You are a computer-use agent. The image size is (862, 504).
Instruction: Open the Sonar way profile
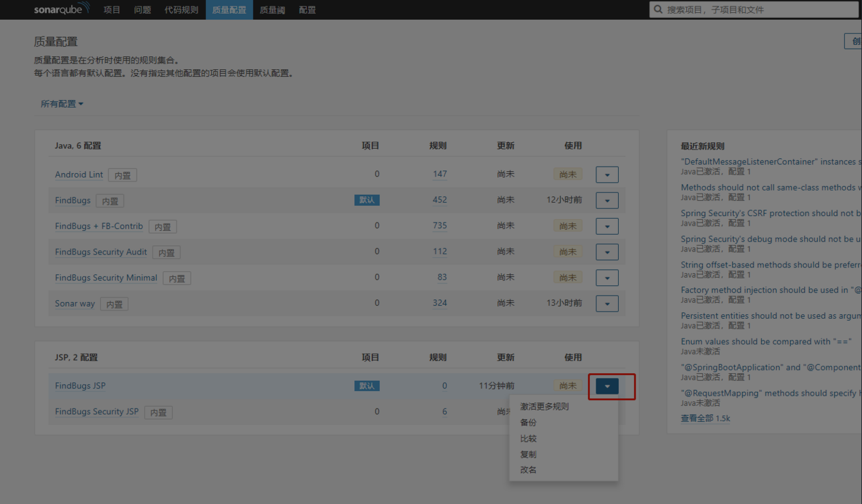point(74,303)
